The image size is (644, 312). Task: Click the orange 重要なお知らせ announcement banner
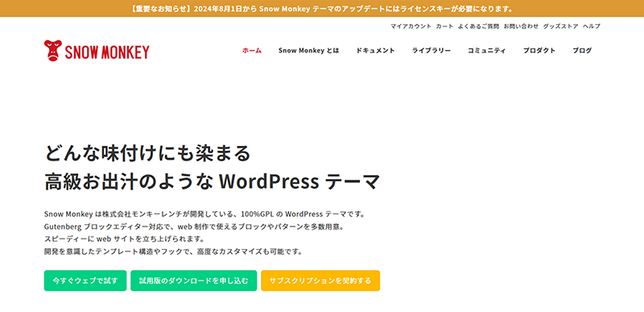pyautogui.click(x=322, y=9)
